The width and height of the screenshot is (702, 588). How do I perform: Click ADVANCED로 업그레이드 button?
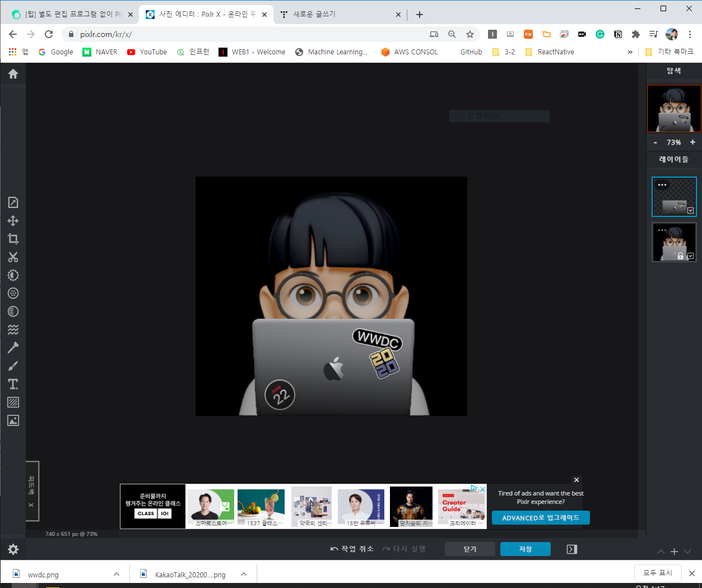(x=541, y=518)
